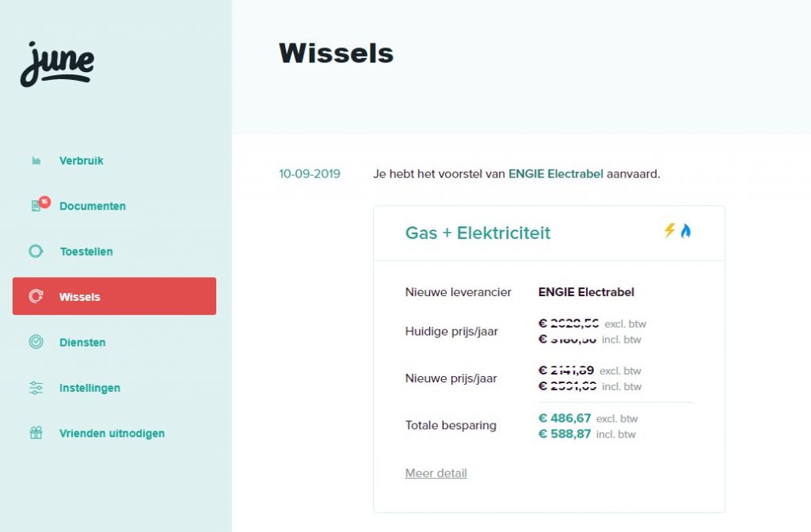Click the yellow electricity bolt icon
Screen dimensions: 811x532
point(670,230)
